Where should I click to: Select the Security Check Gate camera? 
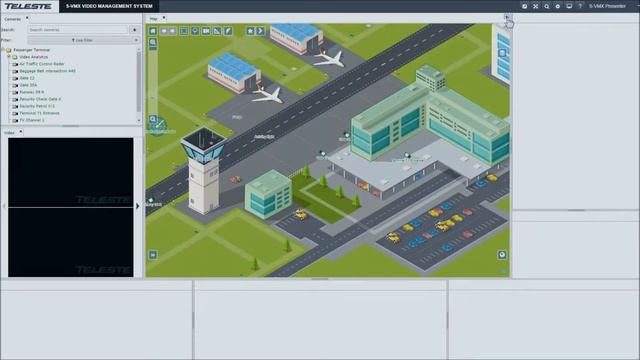[x=40, y=99]
